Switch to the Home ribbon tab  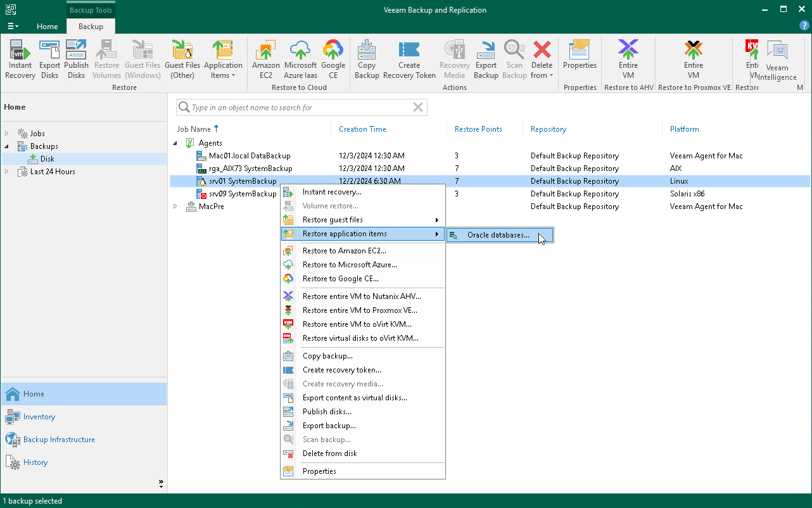[x=47, y=27]
